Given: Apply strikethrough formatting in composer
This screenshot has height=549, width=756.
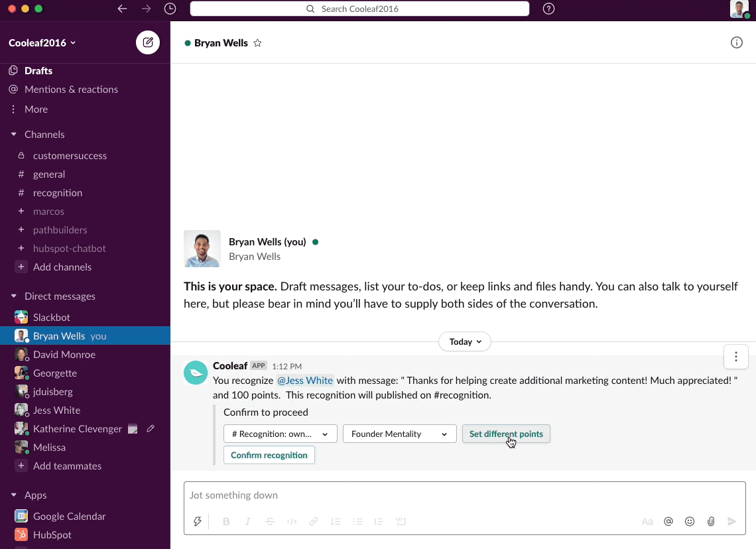Looking at the screenshot, I should point(269,522).
